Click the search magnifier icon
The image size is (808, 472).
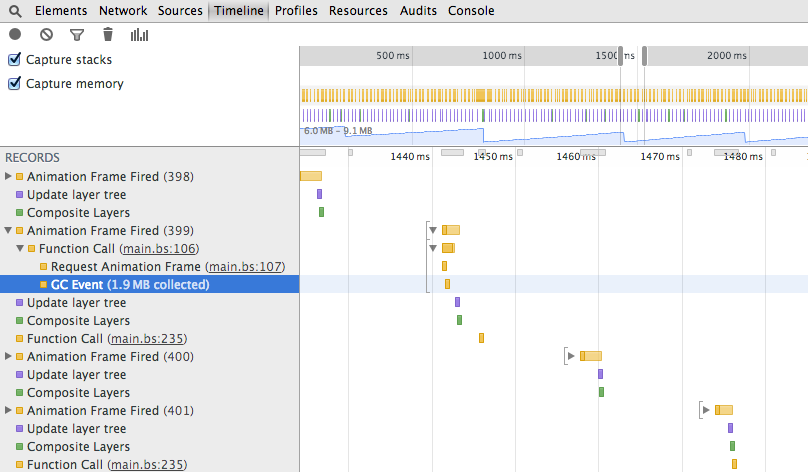point(16,11)
